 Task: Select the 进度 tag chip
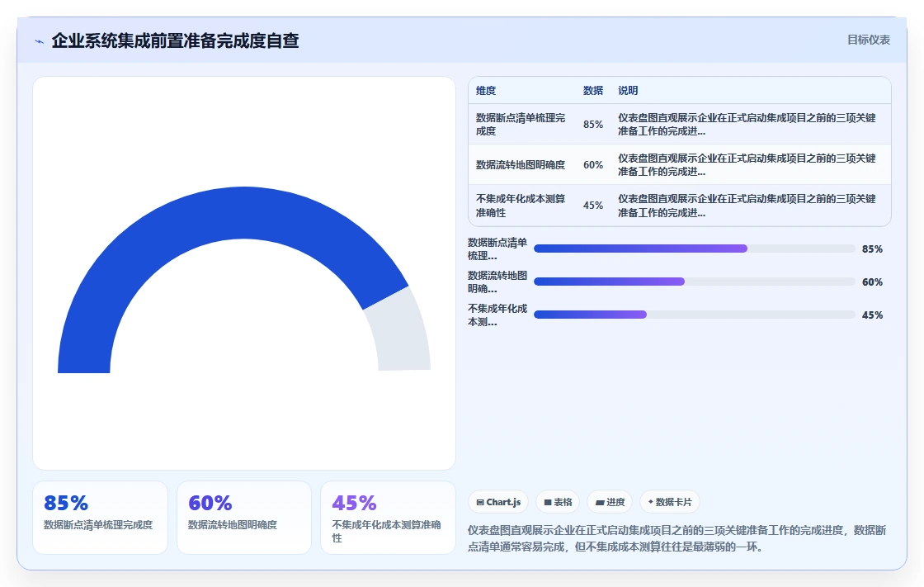click(610, 502)
